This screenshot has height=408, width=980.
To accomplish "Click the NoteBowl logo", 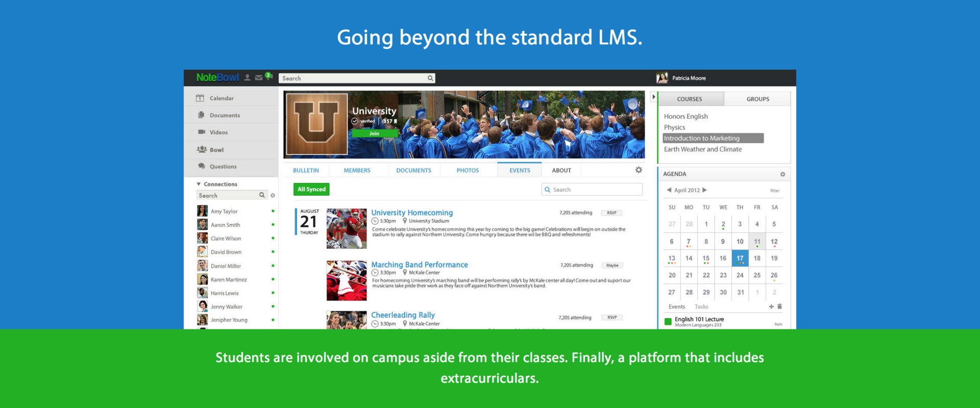I will point(217,78).
